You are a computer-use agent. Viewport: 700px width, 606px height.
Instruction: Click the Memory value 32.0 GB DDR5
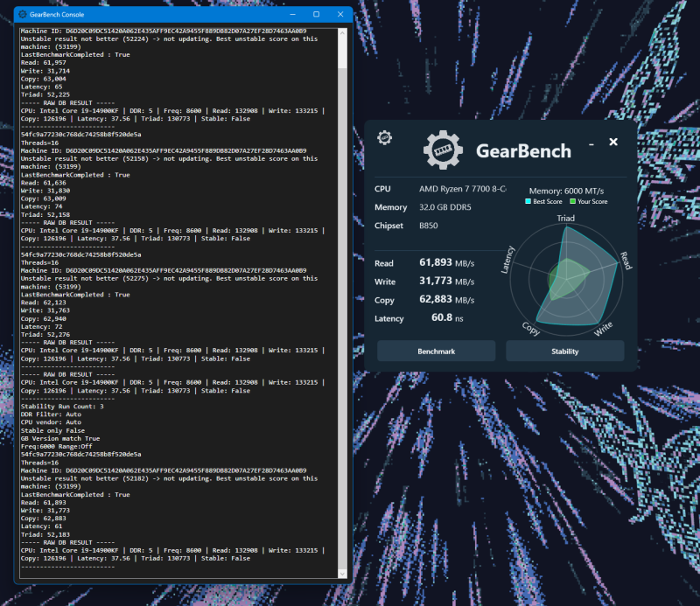coord(445,207)
